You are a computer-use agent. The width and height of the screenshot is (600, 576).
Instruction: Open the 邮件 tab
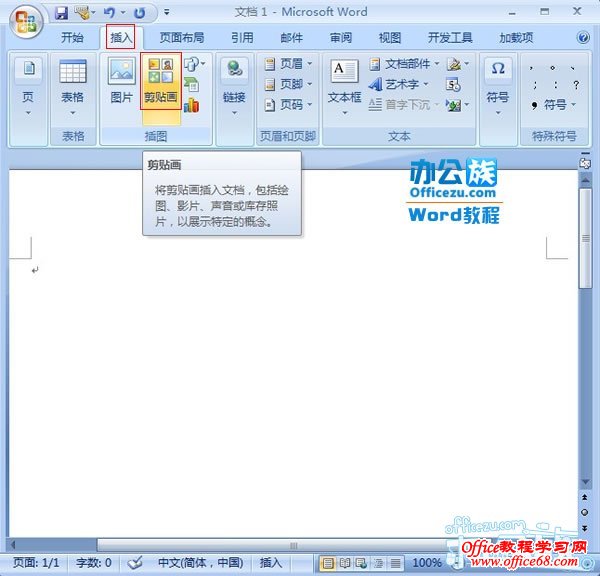click(292, 38)
